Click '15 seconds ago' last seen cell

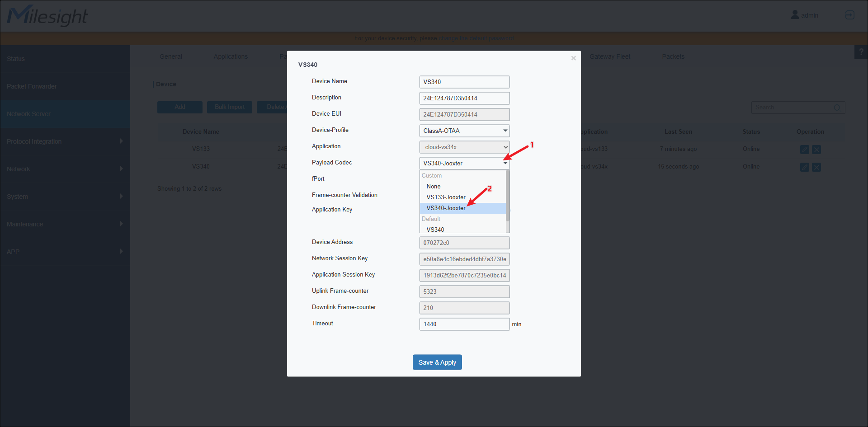pyautogui.click(x=678, y=167)
